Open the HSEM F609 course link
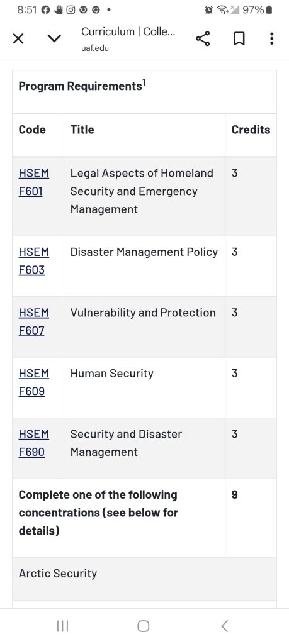The height and width of the screenshot is (644, 289). click(34, 382)
